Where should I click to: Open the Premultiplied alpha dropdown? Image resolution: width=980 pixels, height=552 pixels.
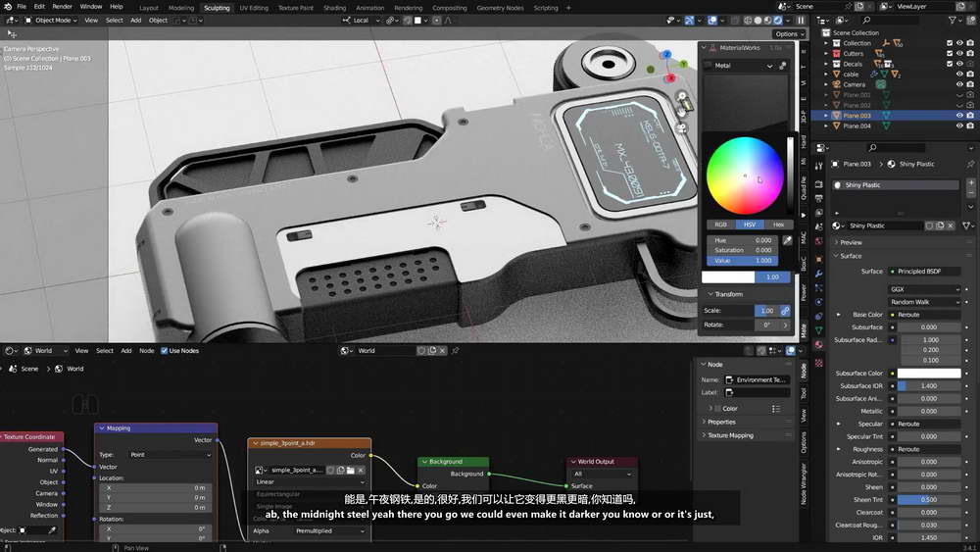[330, 530]
